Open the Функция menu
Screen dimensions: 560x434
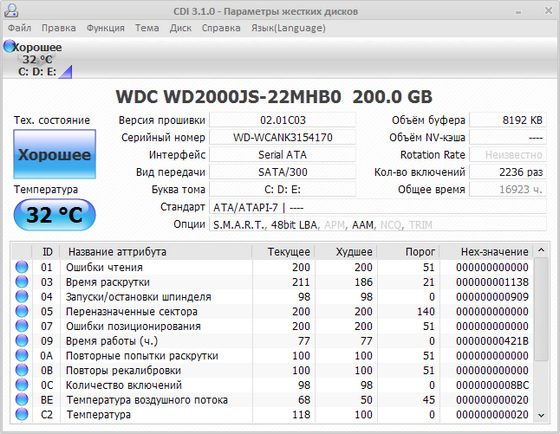[105, 28]
